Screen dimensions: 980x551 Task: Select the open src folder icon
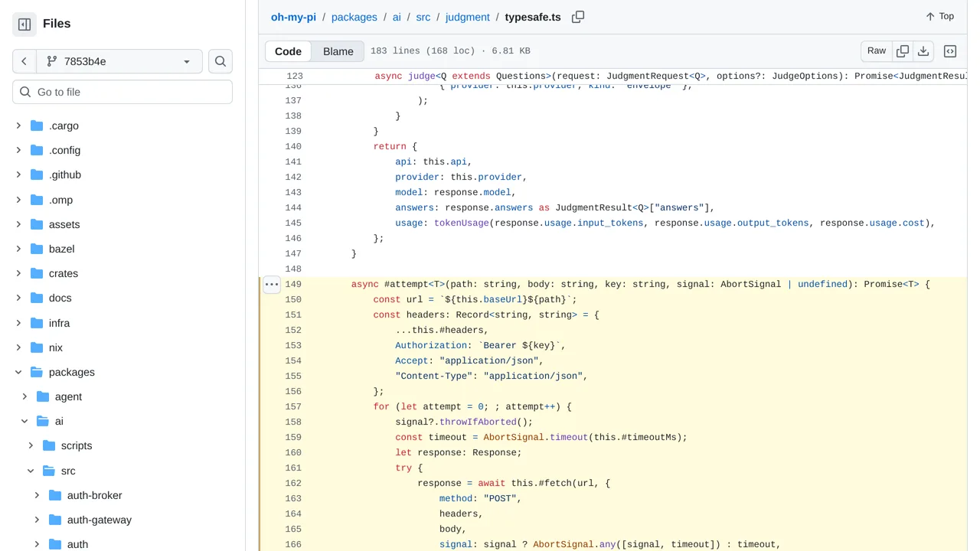tap(49, 471)
